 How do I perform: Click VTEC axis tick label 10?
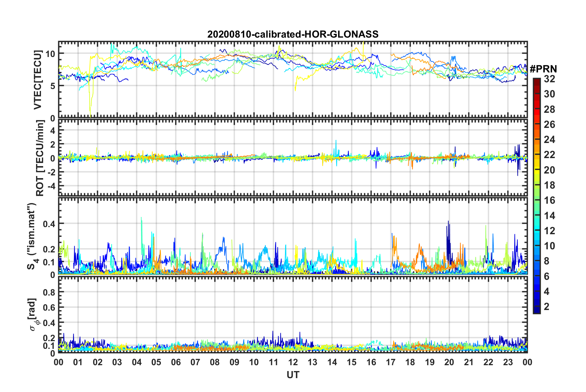50,54
